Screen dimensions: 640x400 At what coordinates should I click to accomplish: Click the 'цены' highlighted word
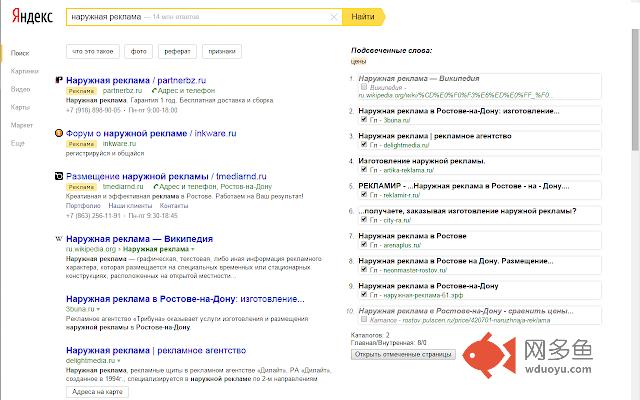point(358,62)
